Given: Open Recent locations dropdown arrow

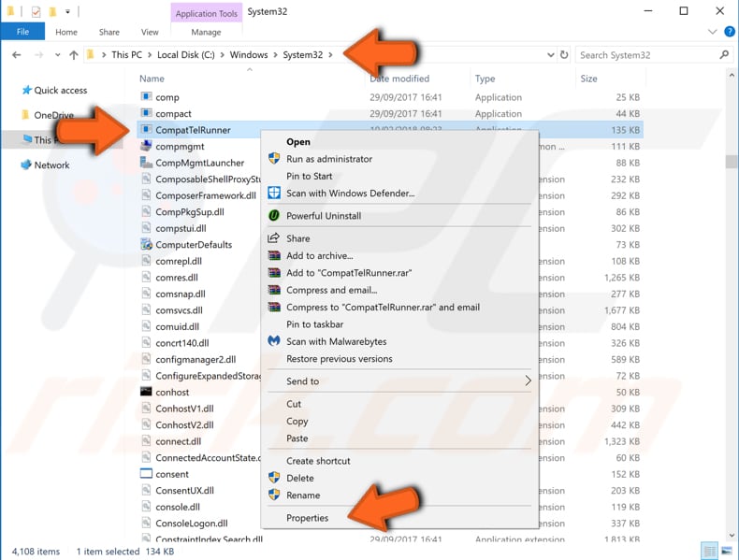Looking at the screenshot, I should (x=57, y=55).
